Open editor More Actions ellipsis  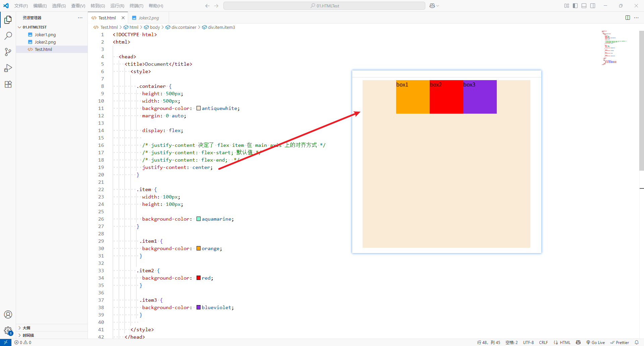(x=636, y=18)
